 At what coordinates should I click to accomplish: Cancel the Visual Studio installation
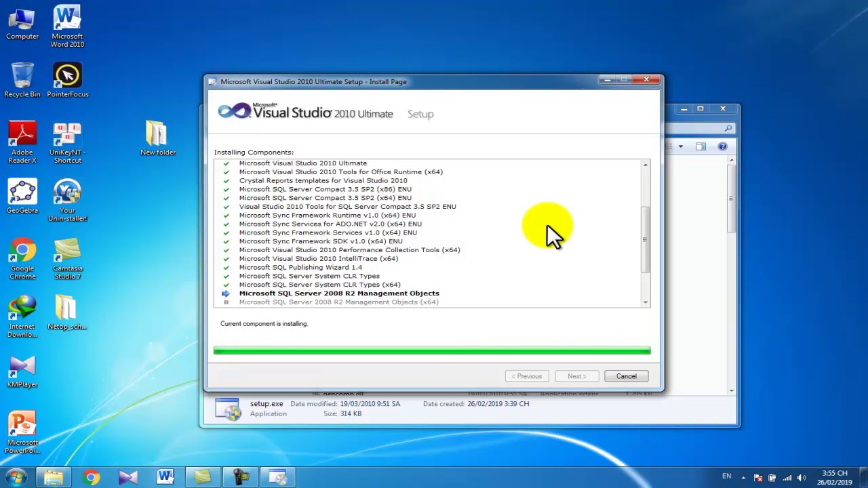(626, 376)
